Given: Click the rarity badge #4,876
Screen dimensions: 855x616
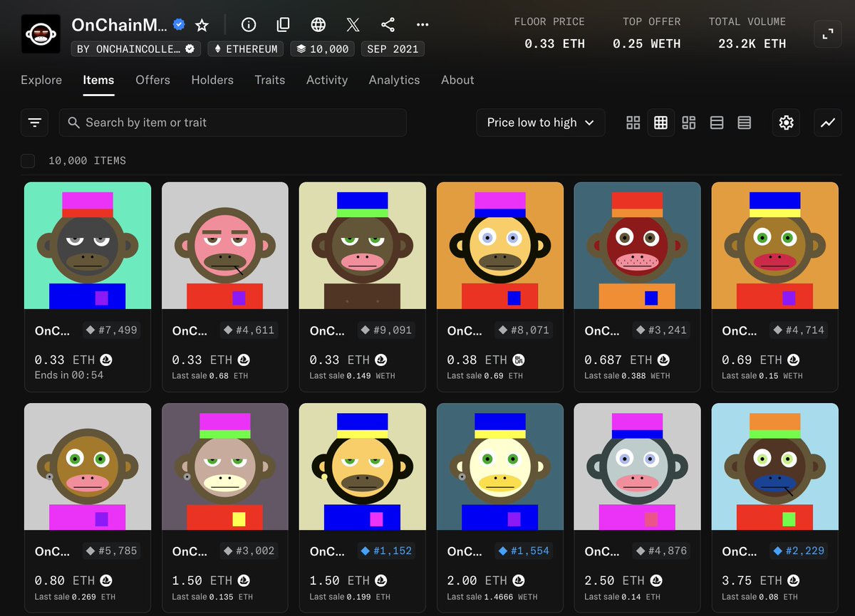Looking at the screenshot, I should pyautogui.click(x=660, y=551).
